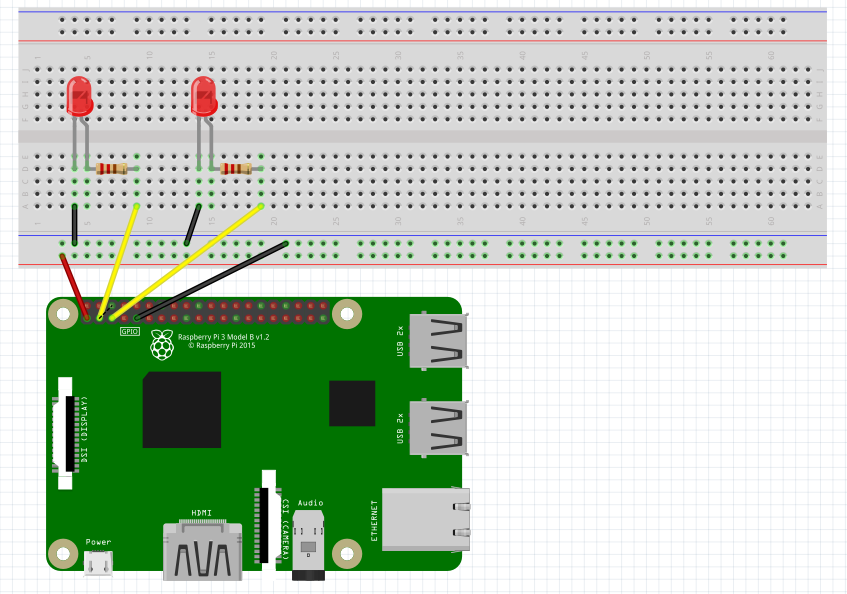Click the DSI display connector
The image size is (847, 594).
tap(69, 433)
